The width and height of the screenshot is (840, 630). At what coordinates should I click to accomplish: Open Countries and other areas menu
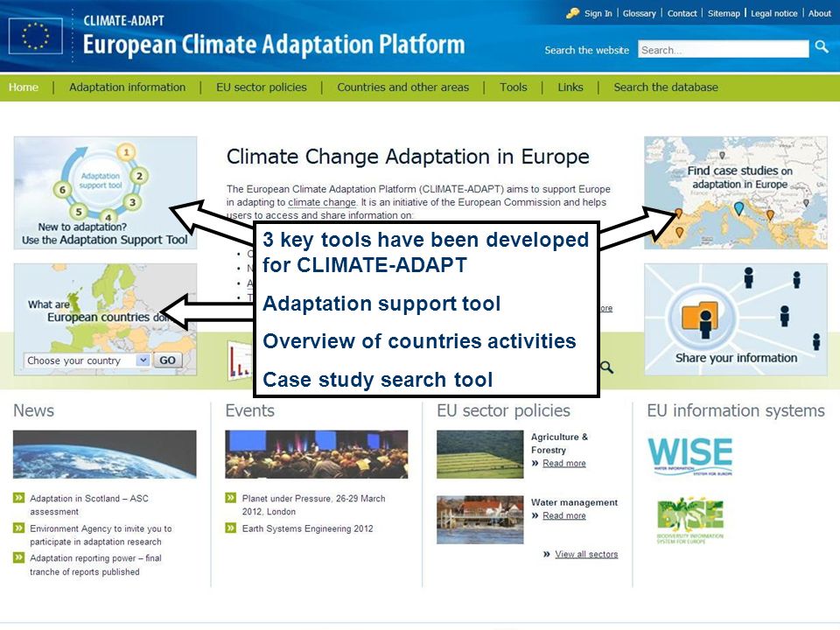click(x=402, y=87)
